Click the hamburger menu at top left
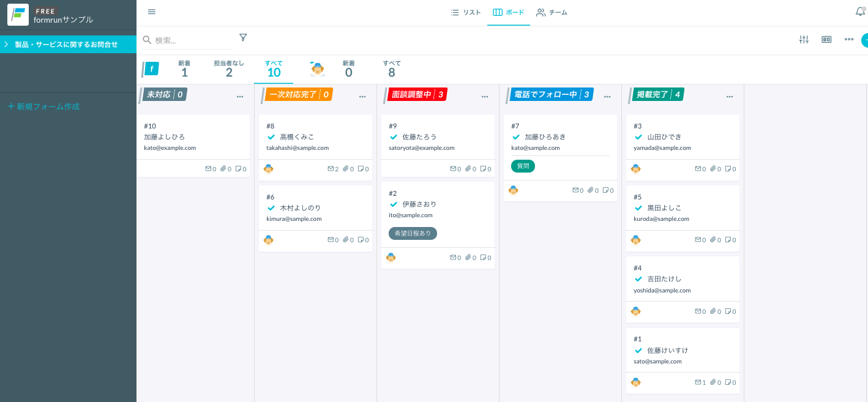The image size is (868, 402). 151,11
